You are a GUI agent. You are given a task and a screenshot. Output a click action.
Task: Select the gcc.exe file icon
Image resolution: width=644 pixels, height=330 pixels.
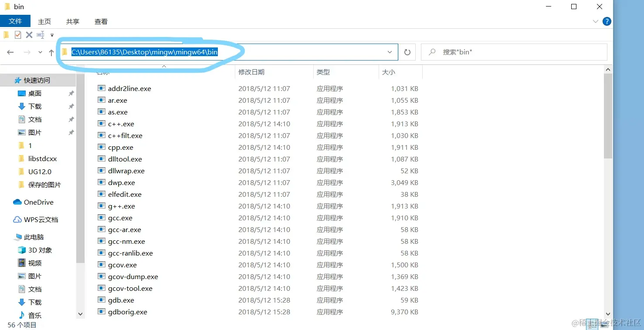102,218
